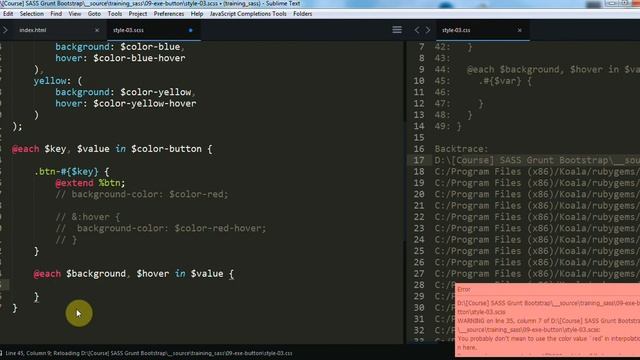Image resolution: width=640 pixels, height=360 pixels.
Task: Open JavaScript Completions Tools menu
Action: point(248,14)
